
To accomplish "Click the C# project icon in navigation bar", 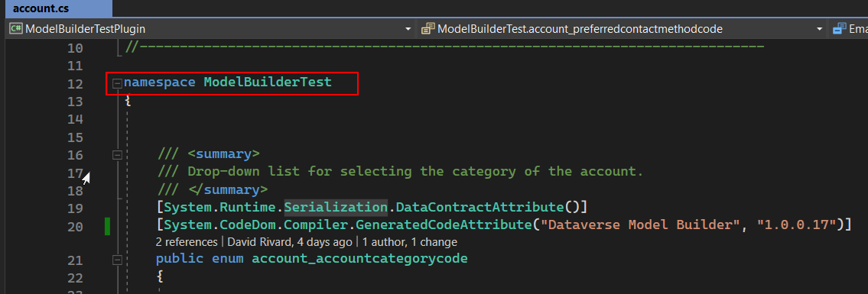I will click(x=16, y=29).
